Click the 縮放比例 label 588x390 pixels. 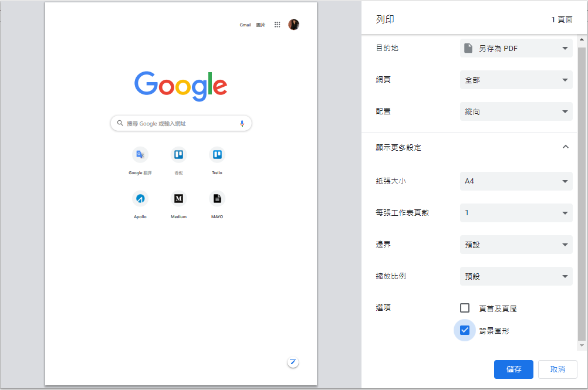(391, 276)
